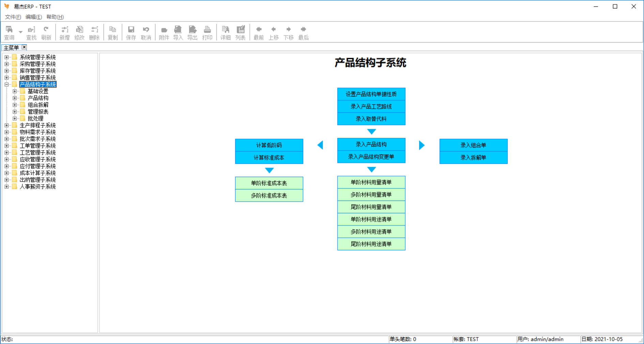This screenshot has width=644, height=344.
Task: Open the dropdown arrow beside 查询
Action: point(20,32)
